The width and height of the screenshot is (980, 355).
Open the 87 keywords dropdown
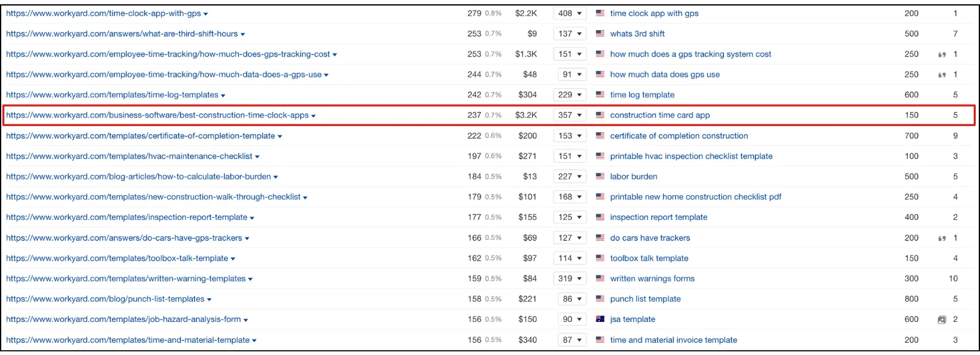click(x=571, y=340)
